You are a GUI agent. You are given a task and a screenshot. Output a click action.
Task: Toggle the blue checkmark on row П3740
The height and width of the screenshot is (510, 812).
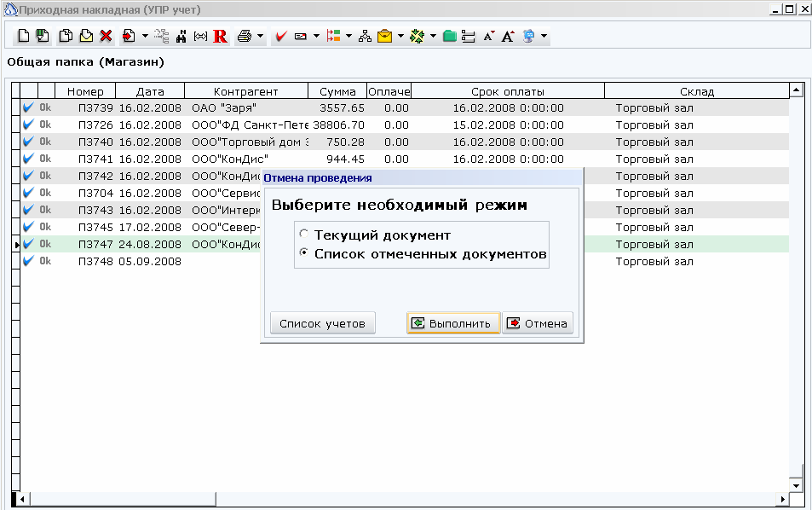(28, 142)
